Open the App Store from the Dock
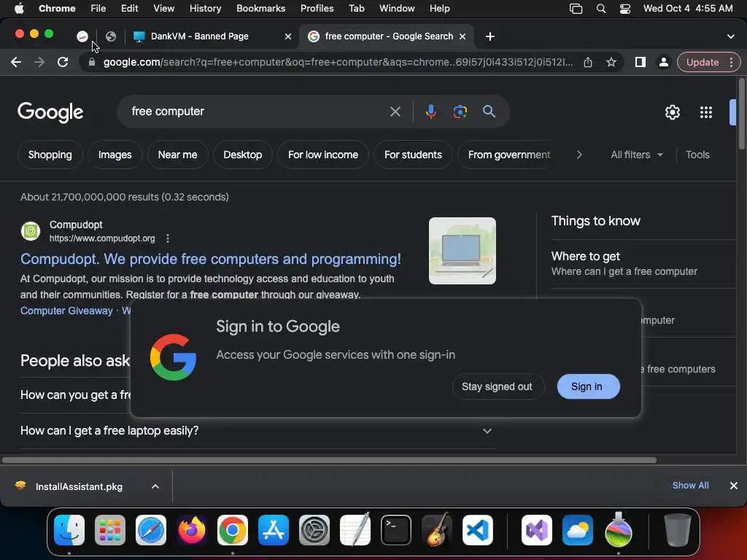Screen dimensions: 747x560 274,530
